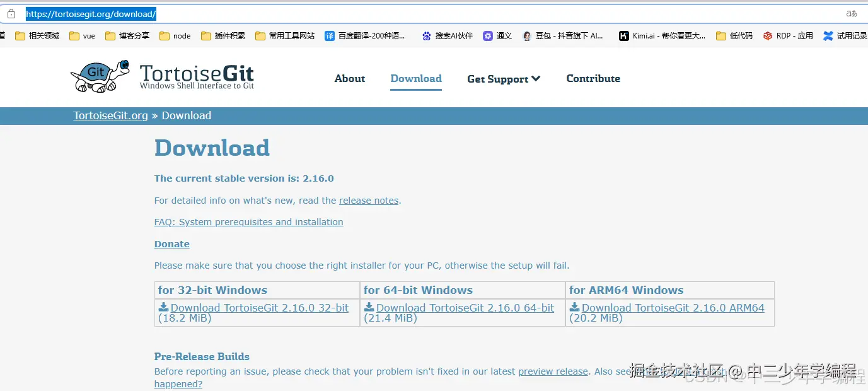This screenshot has width=868, height=391.
Task: Click download icon for 32-bit installer
Action: coord(163,307)
